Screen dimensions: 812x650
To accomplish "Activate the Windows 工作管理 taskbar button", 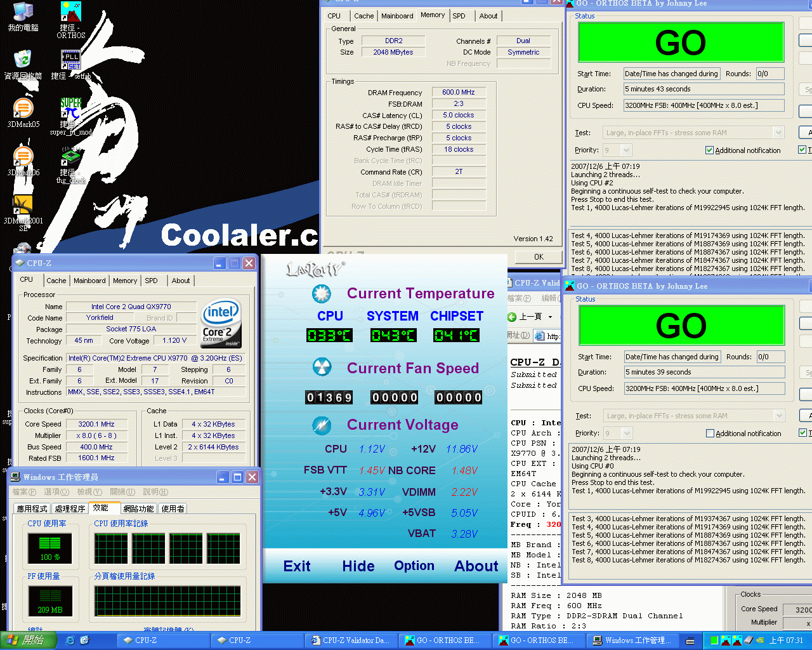I will click(x=632, y=640).
